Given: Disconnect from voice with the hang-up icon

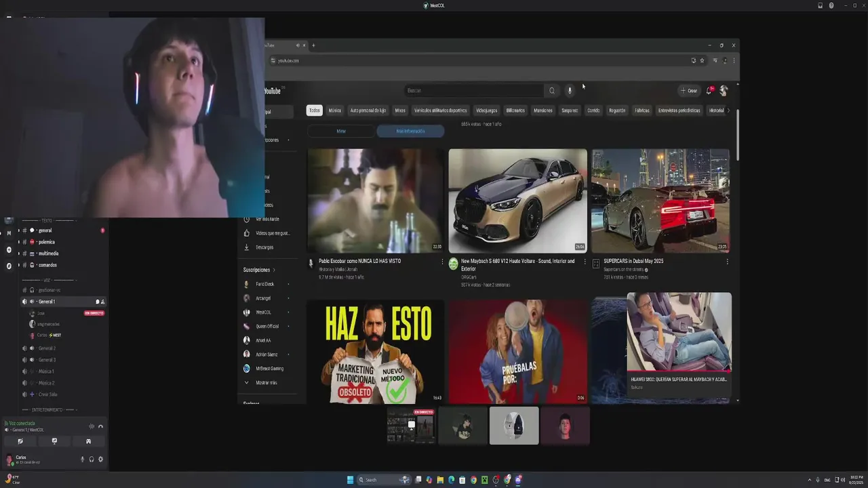Looking at the screenshot, I should pyautogui.click(x=100, y=426).
